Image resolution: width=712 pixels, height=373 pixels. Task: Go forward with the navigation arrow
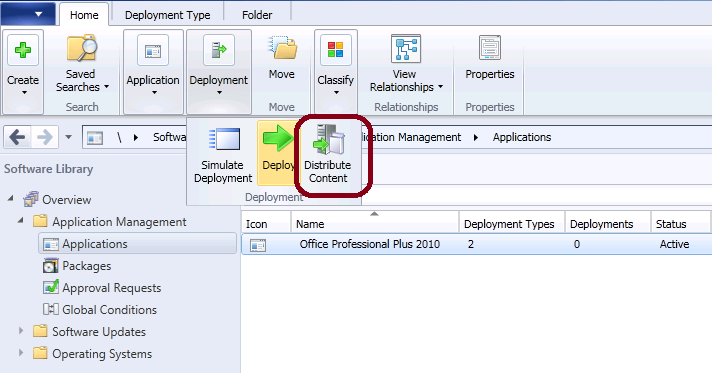pos(44,137)
